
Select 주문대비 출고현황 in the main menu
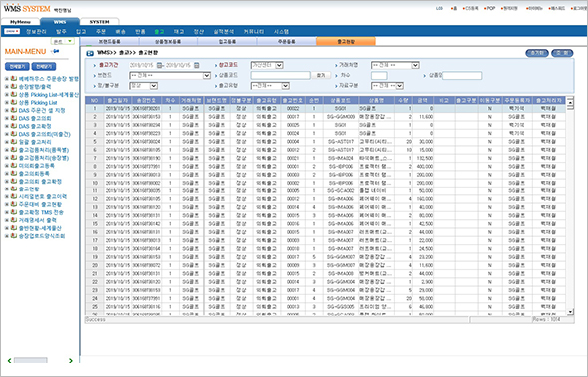coord(40,204)
